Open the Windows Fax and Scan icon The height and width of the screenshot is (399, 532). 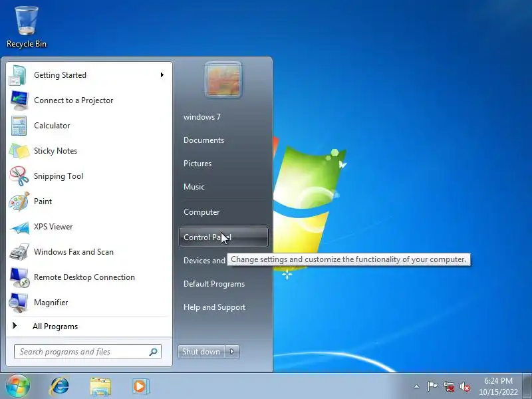click(19, 252)
